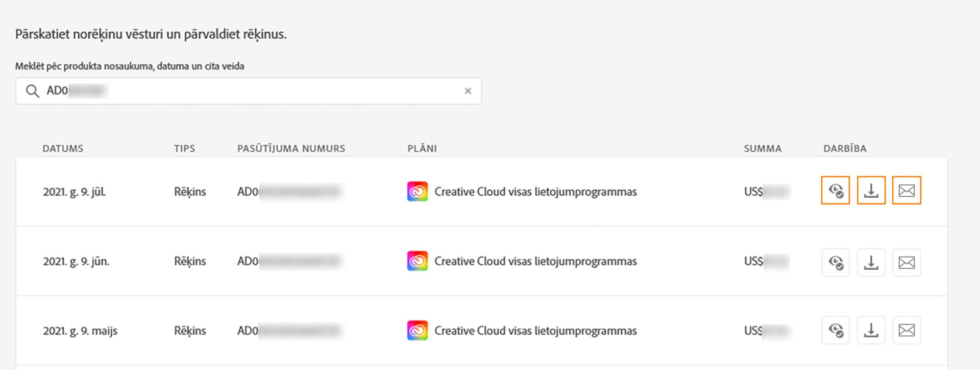Email the 2021. g. 9. maijs invoice
980x370 pixels.
pos(906,330)
